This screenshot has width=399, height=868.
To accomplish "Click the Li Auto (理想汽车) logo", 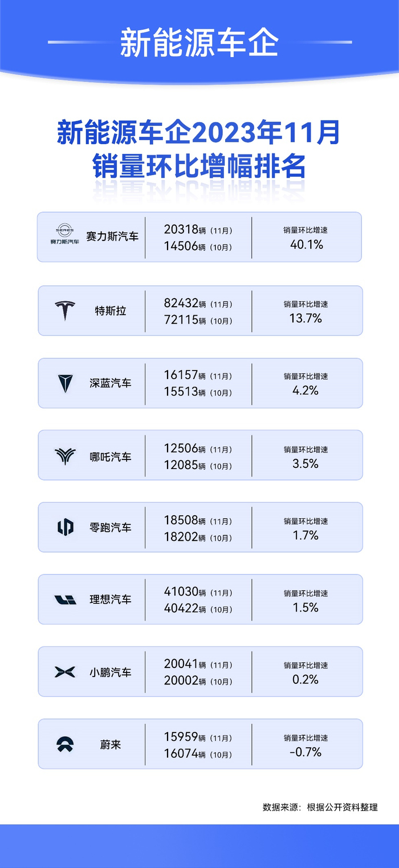I will point(65,600).
